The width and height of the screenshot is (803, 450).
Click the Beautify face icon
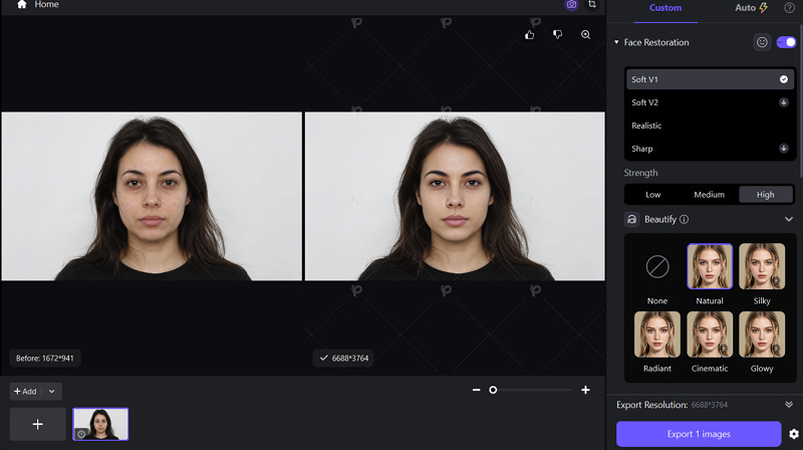[632, 219]
